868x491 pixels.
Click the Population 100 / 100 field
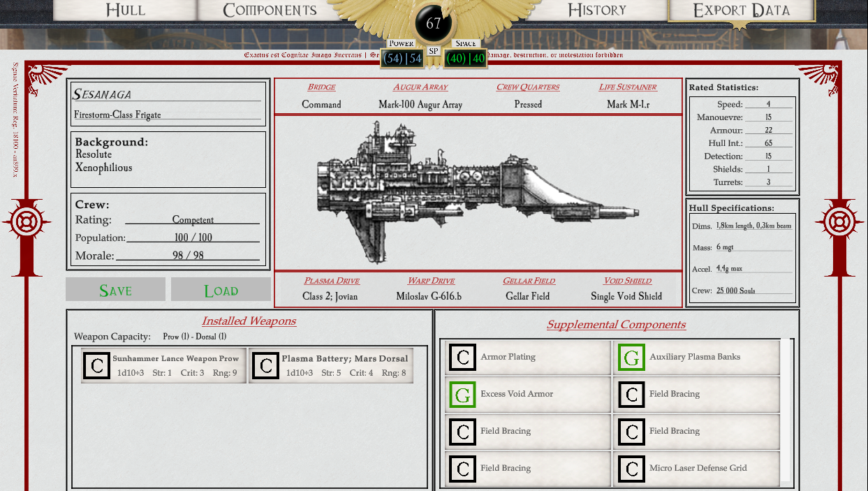coord(193,237)
